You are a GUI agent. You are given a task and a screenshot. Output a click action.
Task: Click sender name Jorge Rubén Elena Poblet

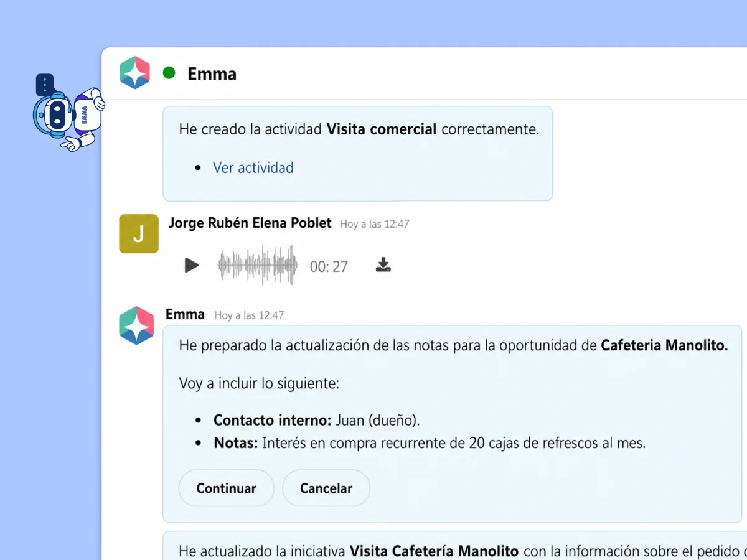[x=250, y=223]
